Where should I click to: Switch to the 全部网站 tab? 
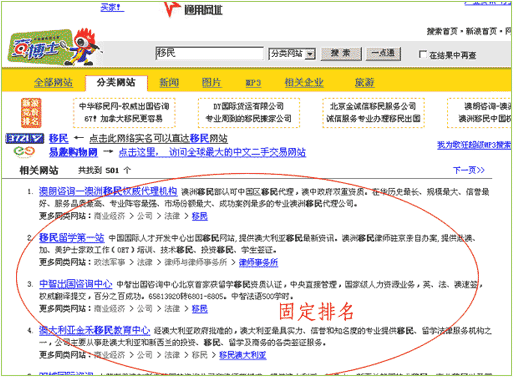[x=53, y=82]
